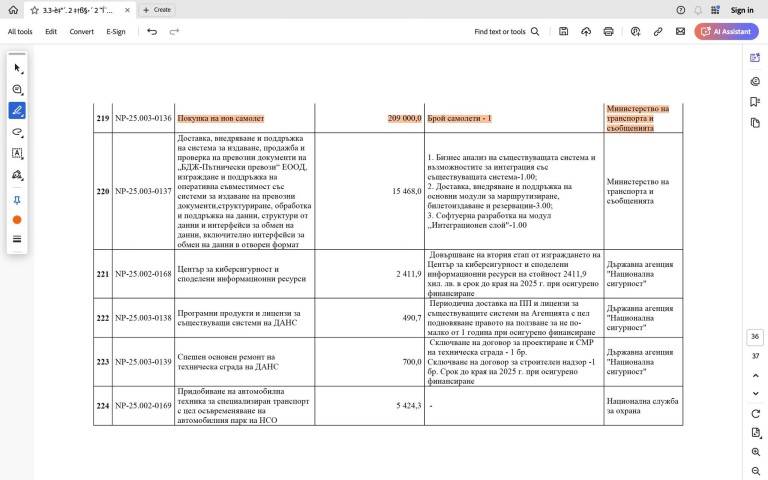Open the bookmarks panel
The image size is (768, 480).
(755, 101)
